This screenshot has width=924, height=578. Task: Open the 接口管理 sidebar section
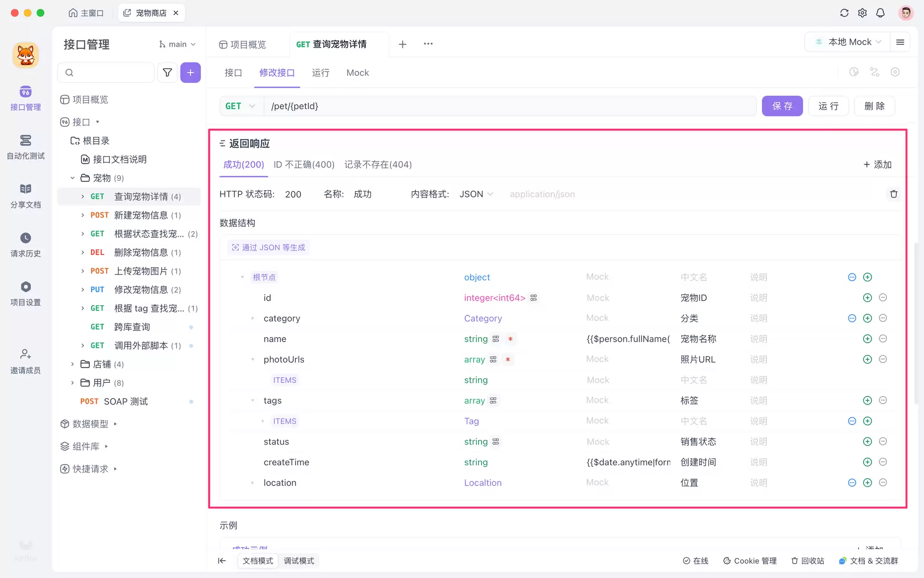(x=25, y=98)
